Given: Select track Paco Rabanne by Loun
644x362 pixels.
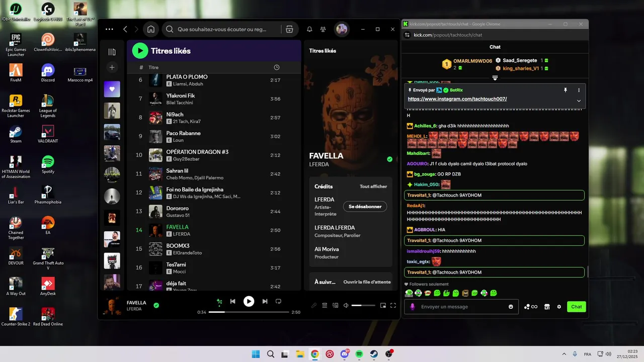Looking at the screenshot, I should click(214, 136).
